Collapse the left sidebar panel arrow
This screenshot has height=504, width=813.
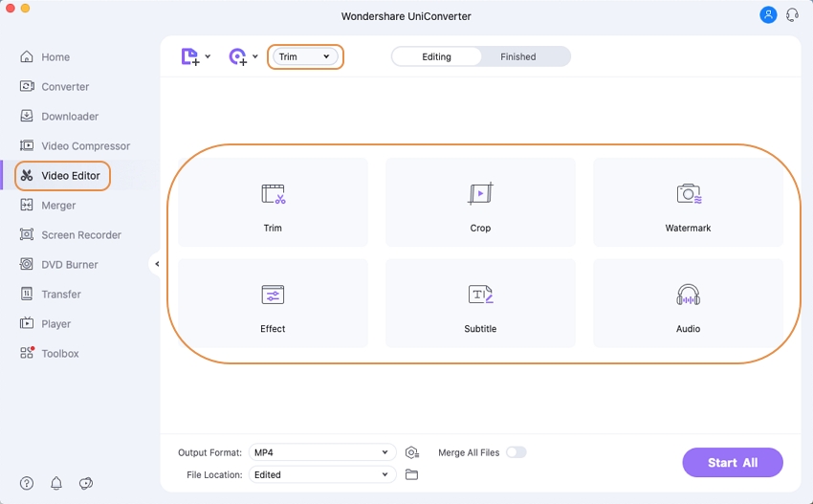click(x=155, y=265)
